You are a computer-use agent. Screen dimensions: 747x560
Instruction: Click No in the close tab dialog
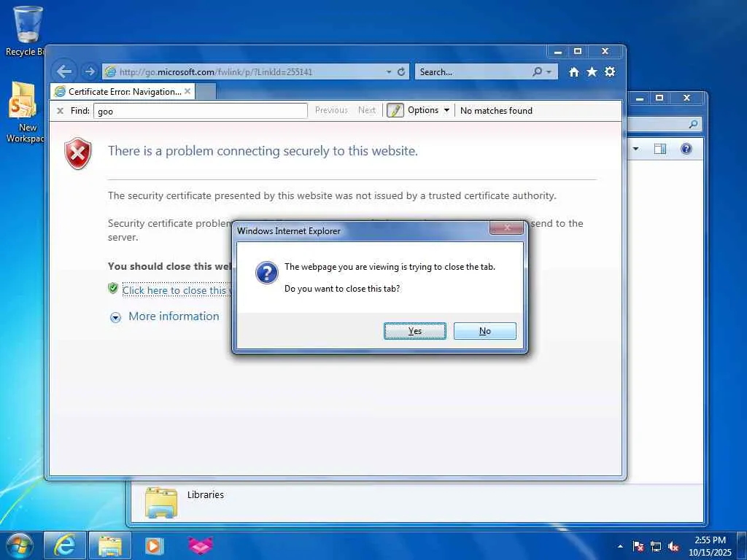click(x=484, y=331)
